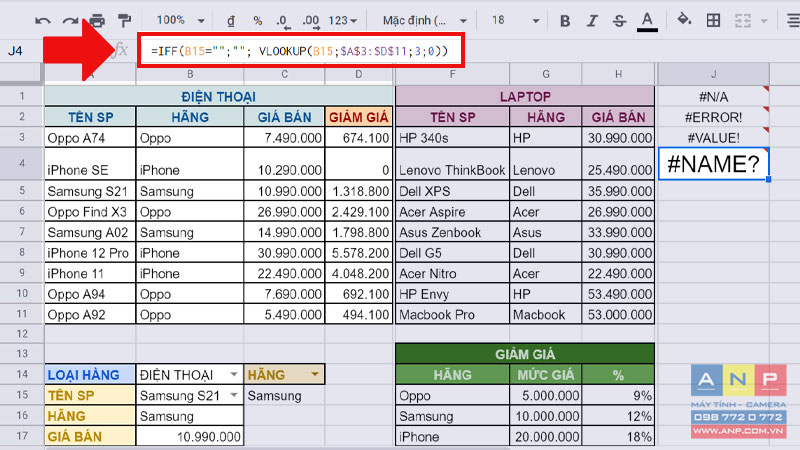Open the ĐIỆN THOẠI dropdown in row 14
This screenshot has height=450, width=800.
(x=233, y=374)
